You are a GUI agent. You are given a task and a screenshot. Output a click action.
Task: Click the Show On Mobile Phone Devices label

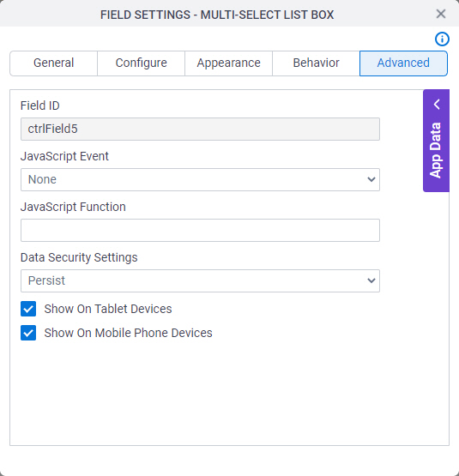coord(128,333)
